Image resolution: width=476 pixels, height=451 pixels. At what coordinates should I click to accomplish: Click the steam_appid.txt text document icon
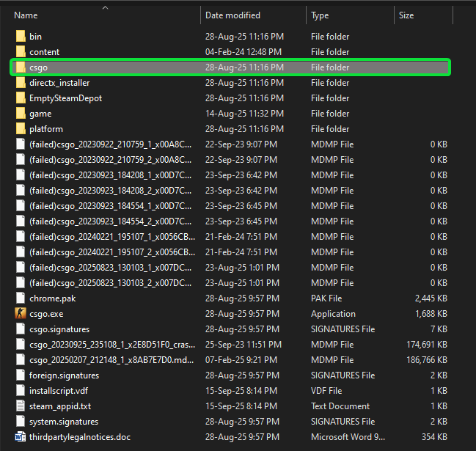(21, 406)
